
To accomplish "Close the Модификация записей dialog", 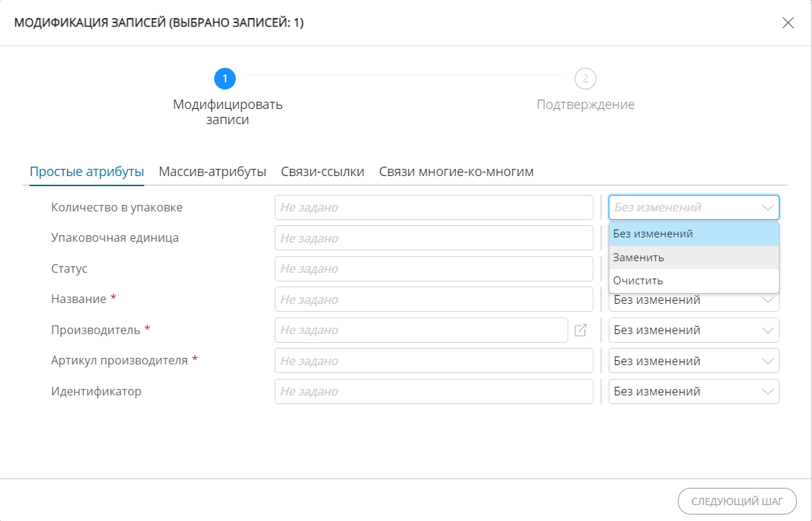I will pyautogui.click(x=788, y=23).
